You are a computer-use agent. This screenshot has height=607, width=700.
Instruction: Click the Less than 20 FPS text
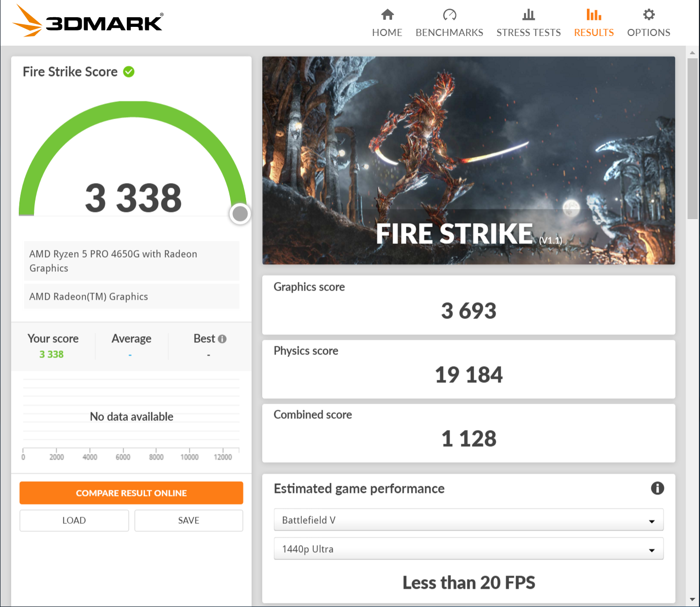(x=469, y=583)
